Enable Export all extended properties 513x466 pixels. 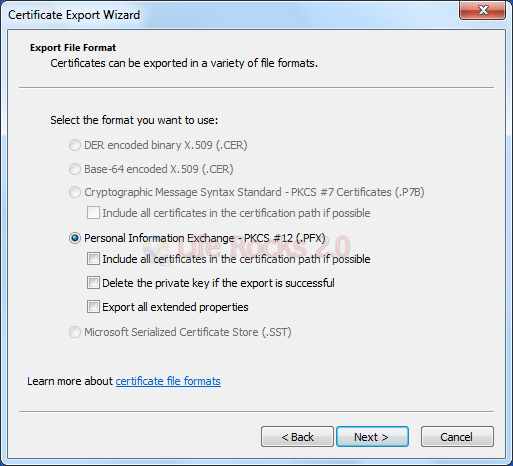pos(93,307)
